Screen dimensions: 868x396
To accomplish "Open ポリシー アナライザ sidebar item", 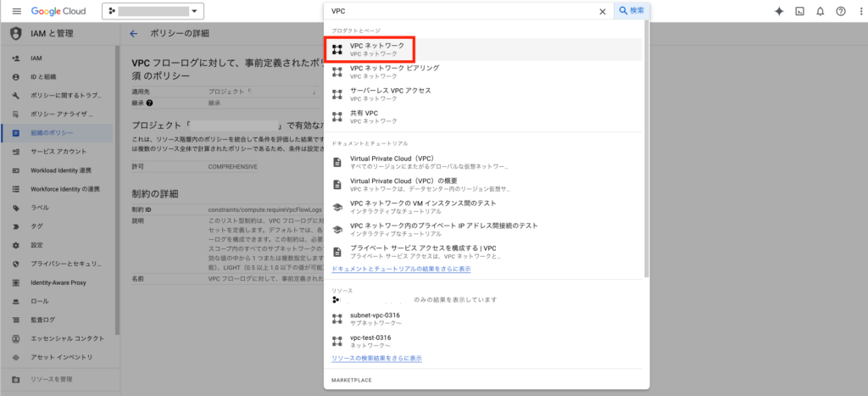I will 58,114.
